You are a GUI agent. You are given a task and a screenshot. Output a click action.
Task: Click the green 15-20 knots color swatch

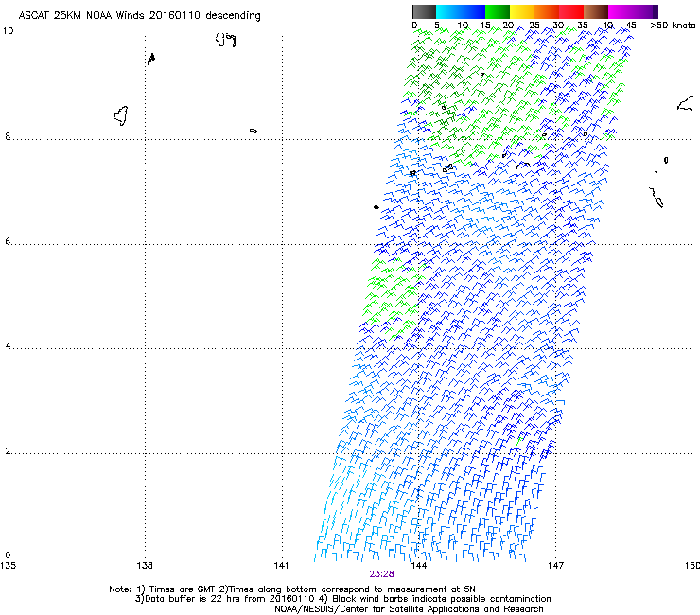[x=498, y=11]
